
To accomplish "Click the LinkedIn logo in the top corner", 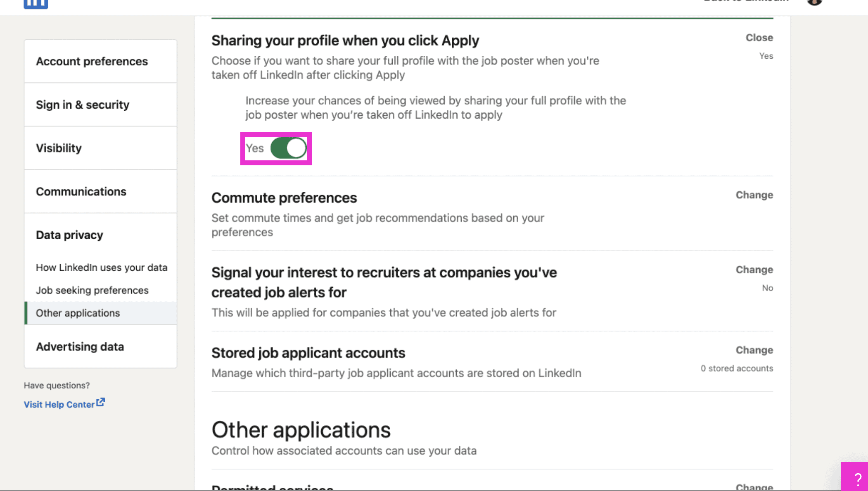I will [36, 3].
